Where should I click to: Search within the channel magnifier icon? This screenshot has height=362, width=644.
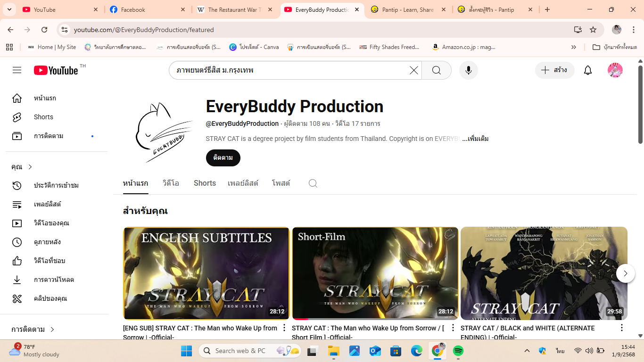coord(313,183)
